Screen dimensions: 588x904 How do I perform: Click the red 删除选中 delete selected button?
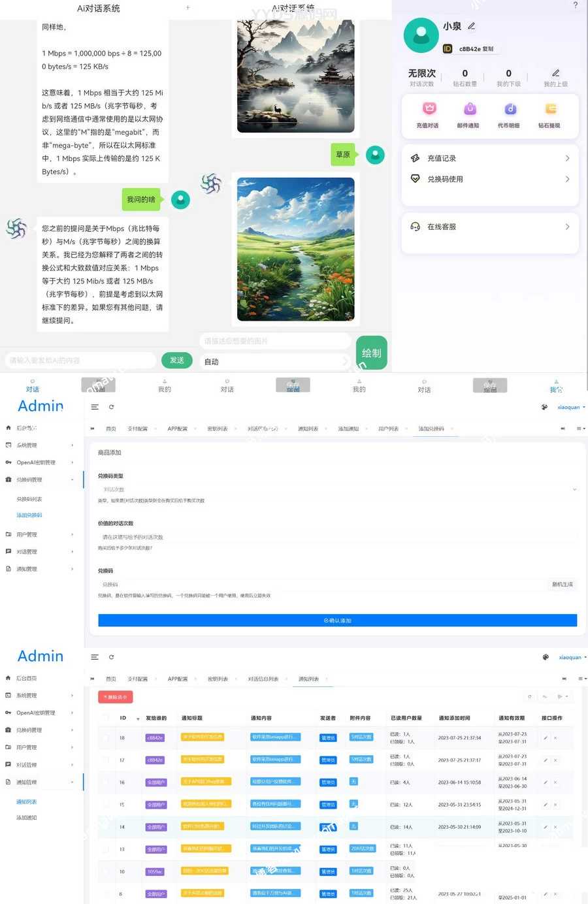pos(116,697)
